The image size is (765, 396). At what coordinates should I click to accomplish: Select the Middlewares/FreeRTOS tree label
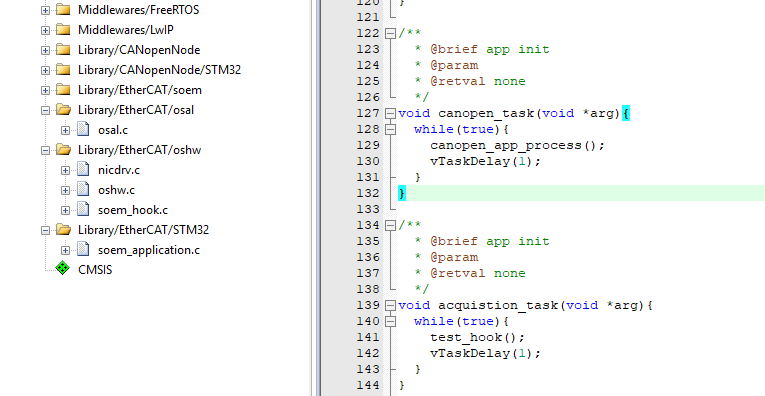[x=139, y=10]
